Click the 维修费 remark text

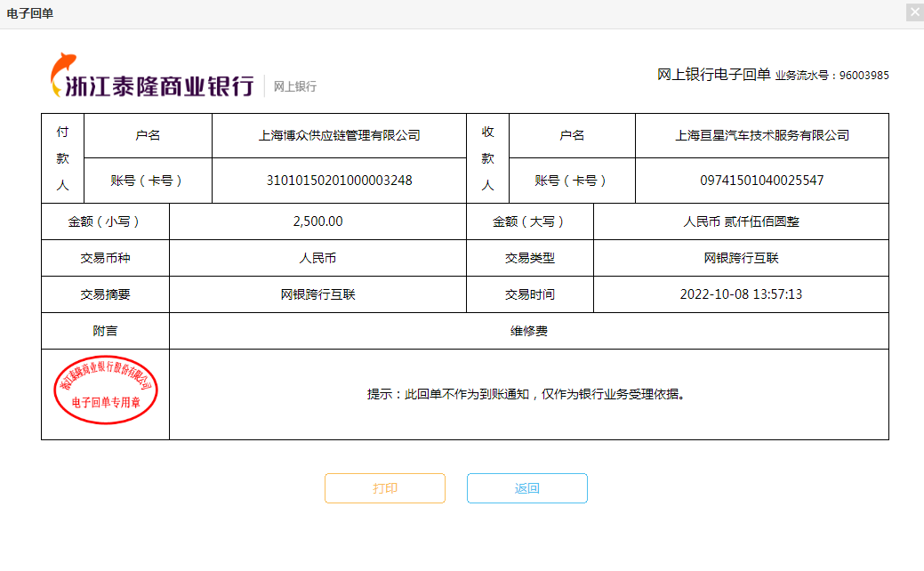[x=528, y=331]
